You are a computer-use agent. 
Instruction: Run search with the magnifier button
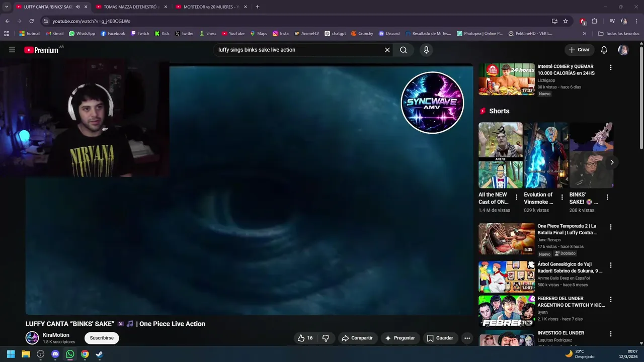[404, 50]
